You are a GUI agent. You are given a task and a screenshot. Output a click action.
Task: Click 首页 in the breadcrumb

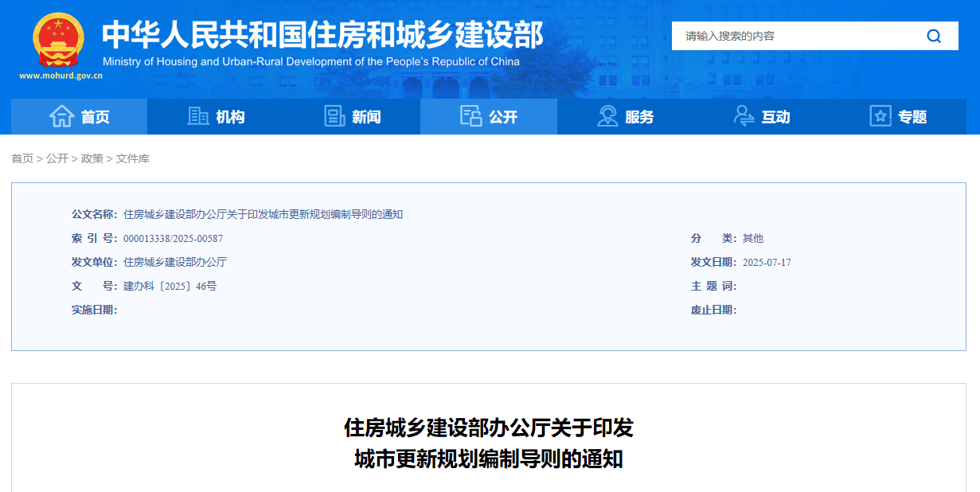click(x=22, y=158)
